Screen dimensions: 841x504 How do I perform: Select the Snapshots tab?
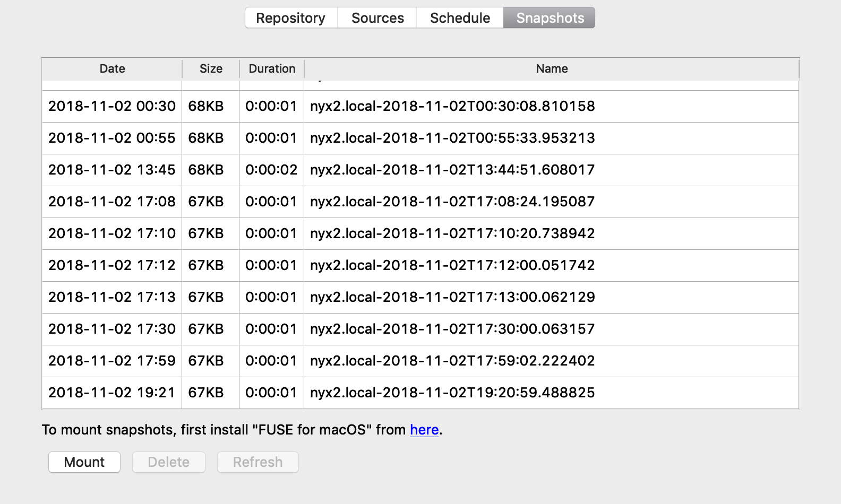(550, 18)
